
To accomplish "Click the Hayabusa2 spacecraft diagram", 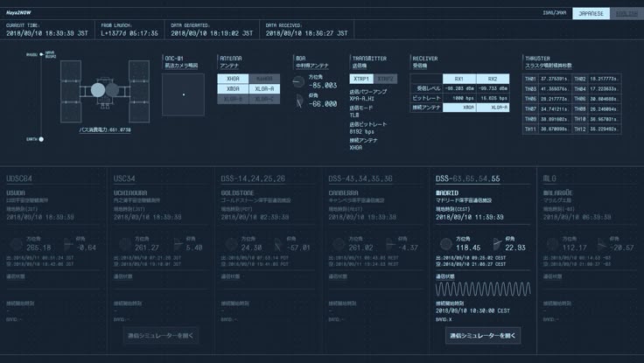I will point(105,91).
